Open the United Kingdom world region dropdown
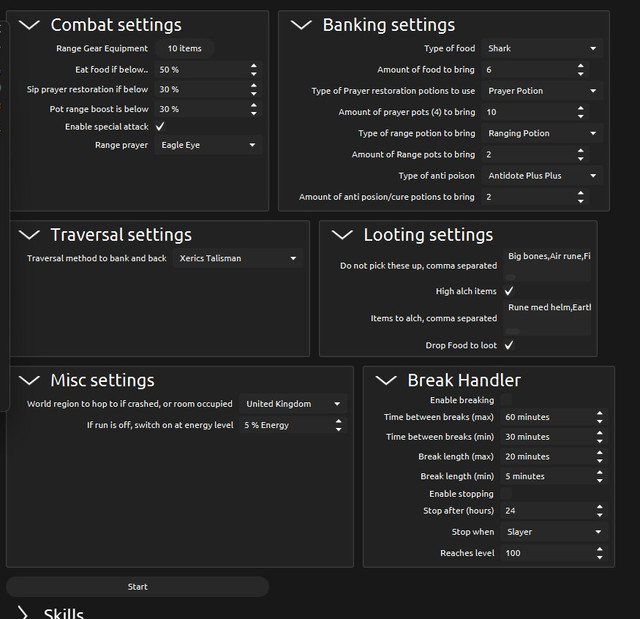The height and width of the screenshot is (619, 640). (293, 404)
